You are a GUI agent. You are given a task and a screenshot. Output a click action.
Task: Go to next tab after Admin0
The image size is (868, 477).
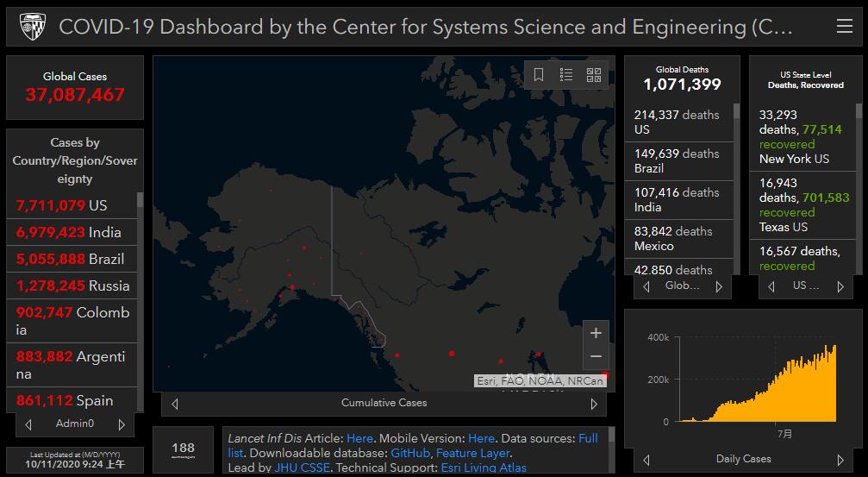(x=122, y=424)
